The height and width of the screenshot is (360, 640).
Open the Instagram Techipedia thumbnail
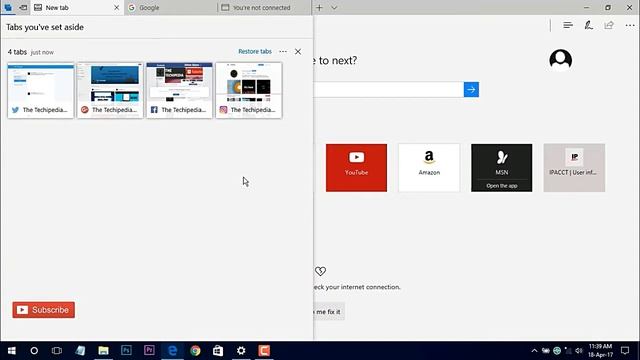(x=249, y=90)
